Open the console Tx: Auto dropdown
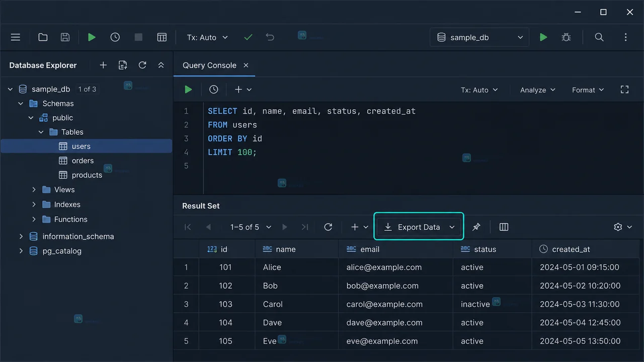 point(479,89)
